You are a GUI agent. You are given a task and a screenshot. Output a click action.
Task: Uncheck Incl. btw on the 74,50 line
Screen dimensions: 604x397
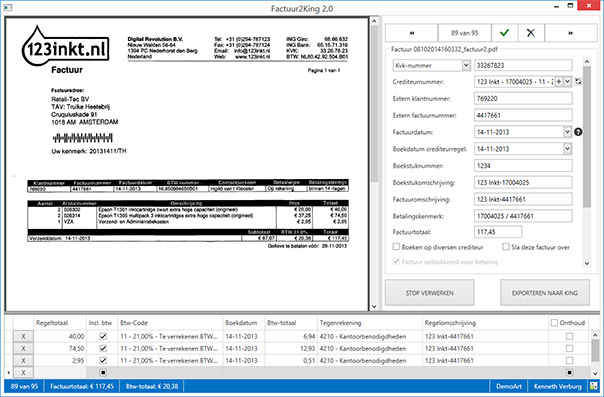(x=103, y=348)
